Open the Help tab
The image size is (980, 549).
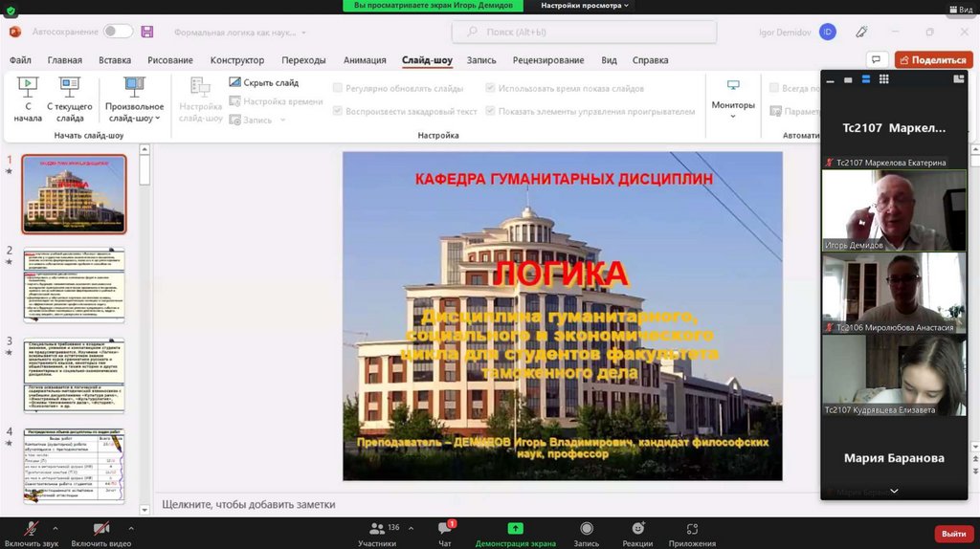650,60
